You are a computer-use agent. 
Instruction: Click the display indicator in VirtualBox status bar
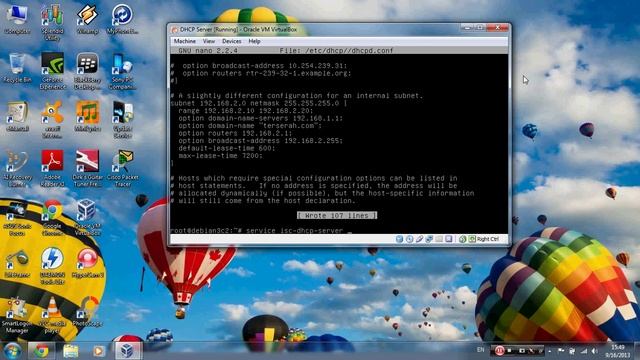(449, 239)
